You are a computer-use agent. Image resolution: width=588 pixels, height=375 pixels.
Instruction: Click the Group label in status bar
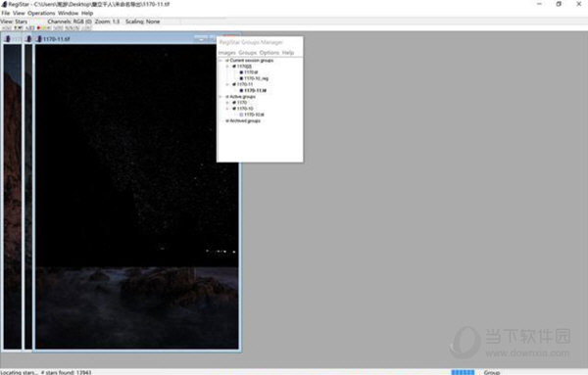coord(492,372)
